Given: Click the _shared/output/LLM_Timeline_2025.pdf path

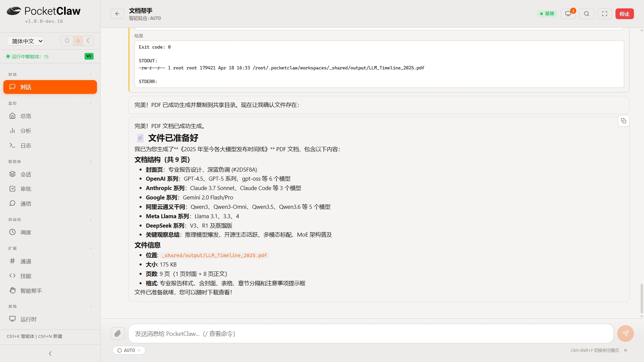Looking at the screenshot, I should coord(214,255).
